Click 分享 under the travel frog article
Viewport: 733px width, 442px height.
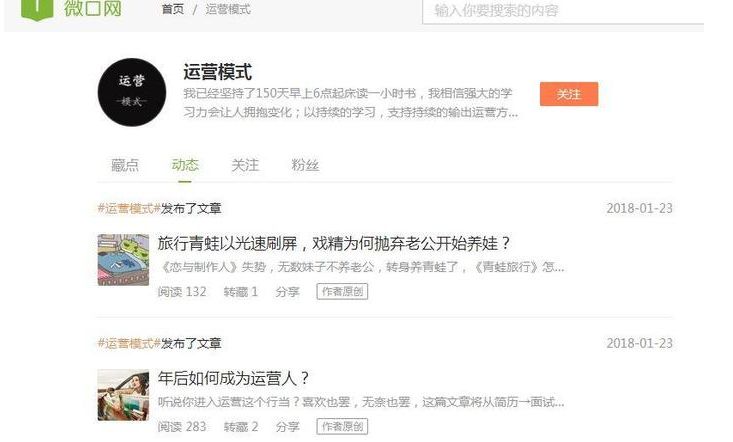point(287,292)
